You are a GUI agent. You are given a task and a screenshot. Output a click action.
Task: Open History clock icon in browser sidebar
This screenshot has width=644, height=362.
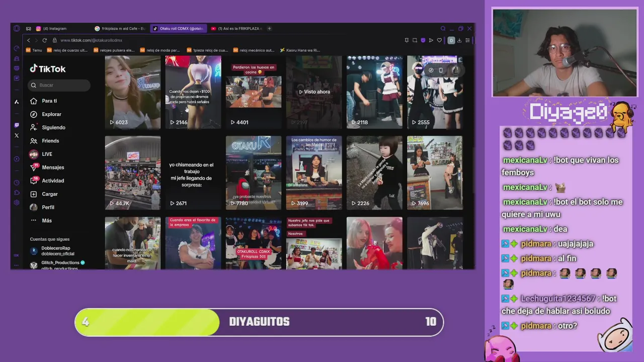17,183
